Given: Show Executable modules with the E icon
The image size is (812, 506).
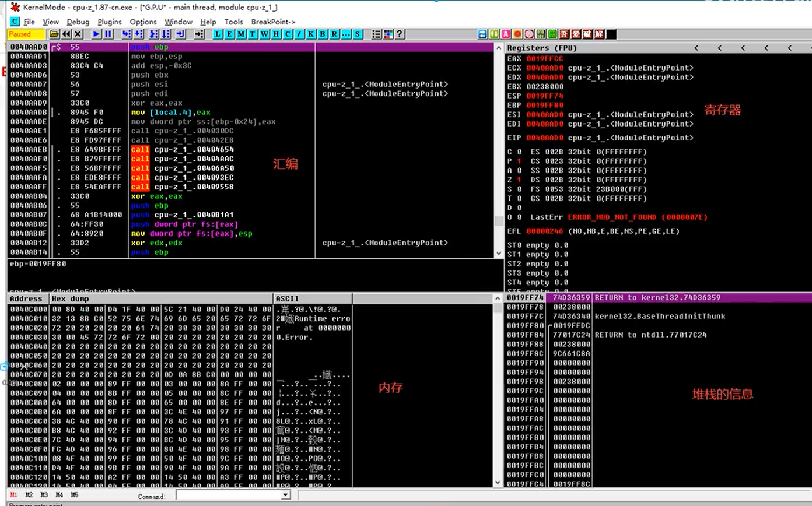Looking at the screenshot, I should tap(230, 34).
